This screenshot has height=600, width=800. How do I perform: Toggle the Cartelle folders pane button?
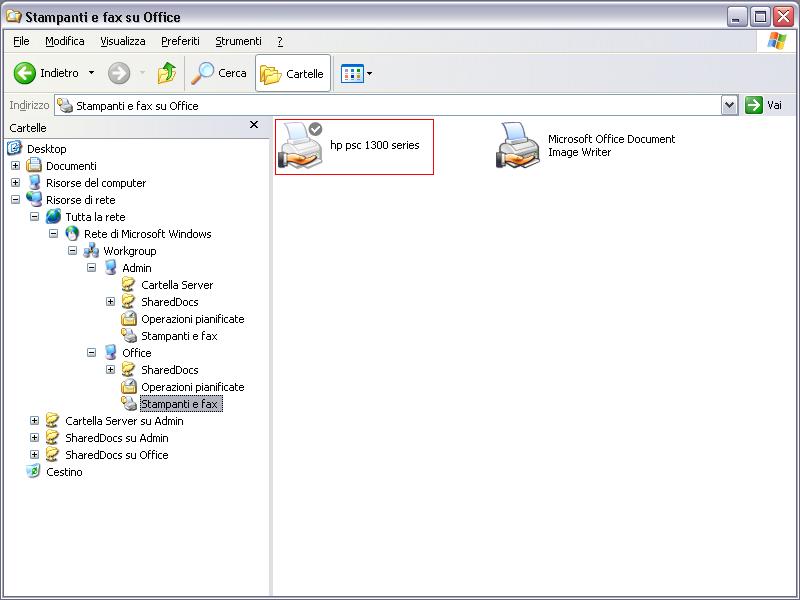click(x=293, y=73)
